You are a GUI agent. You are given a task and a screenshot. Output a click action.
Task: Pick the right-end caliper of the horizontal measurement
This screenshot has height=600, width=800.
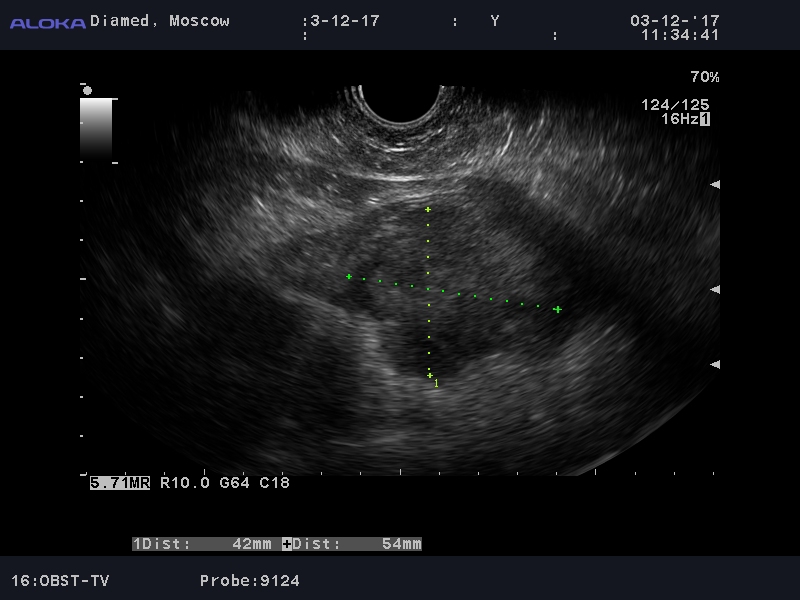557,309
